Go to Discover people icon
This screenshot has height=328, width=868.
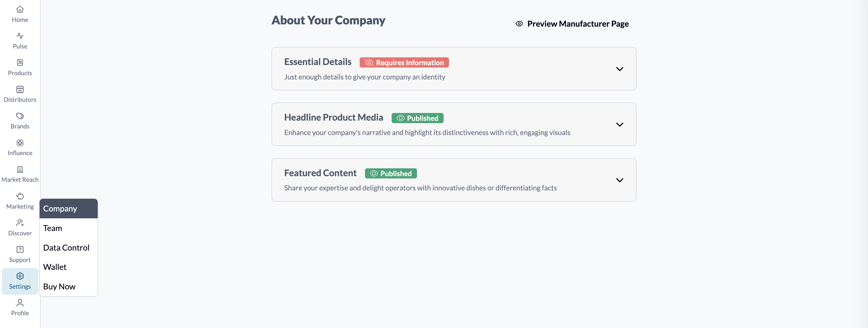20,223
